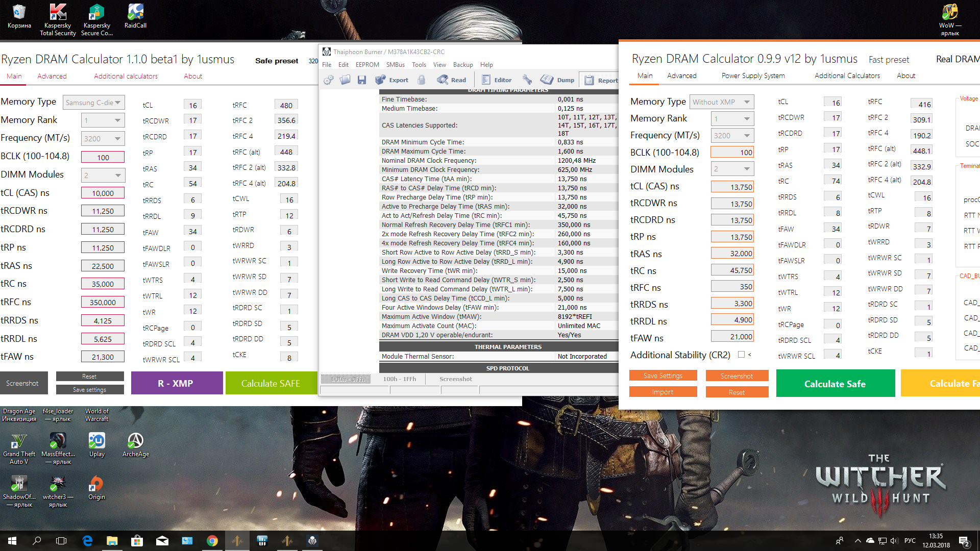The image size is (980, 551).
Task: Click the padlock icon in Thaiphoon toolbar
Action: point(421,80)
